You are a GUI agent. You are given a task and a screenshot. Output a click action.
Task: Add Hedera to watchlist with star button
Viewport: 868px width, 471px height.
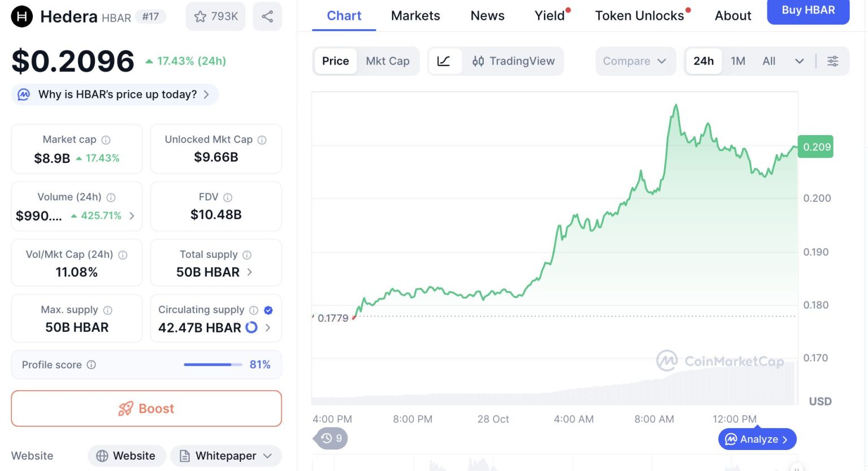click(x=216, y=16)
